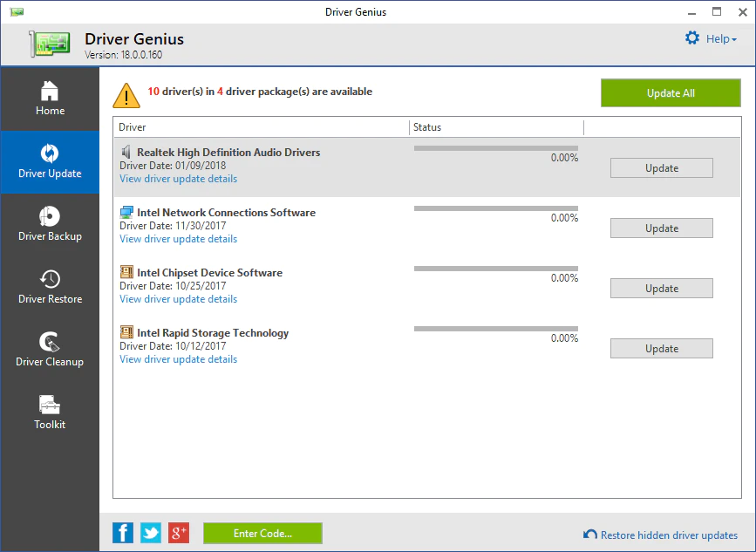This screenshot has width=756, height=552.
Task: Select the Driver Cleanup menu label
Action: point(50,362)
